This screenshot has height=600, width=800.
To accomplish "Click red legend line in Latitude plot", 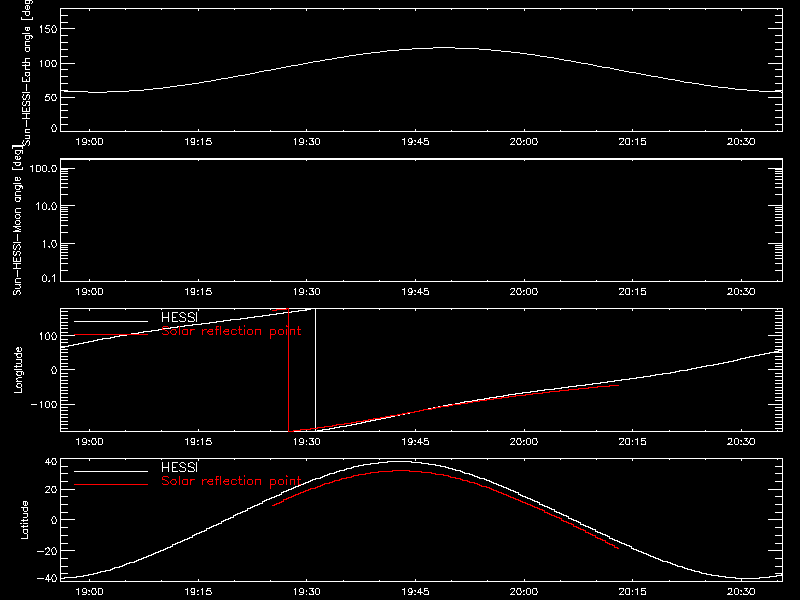I will click(111, 485).
